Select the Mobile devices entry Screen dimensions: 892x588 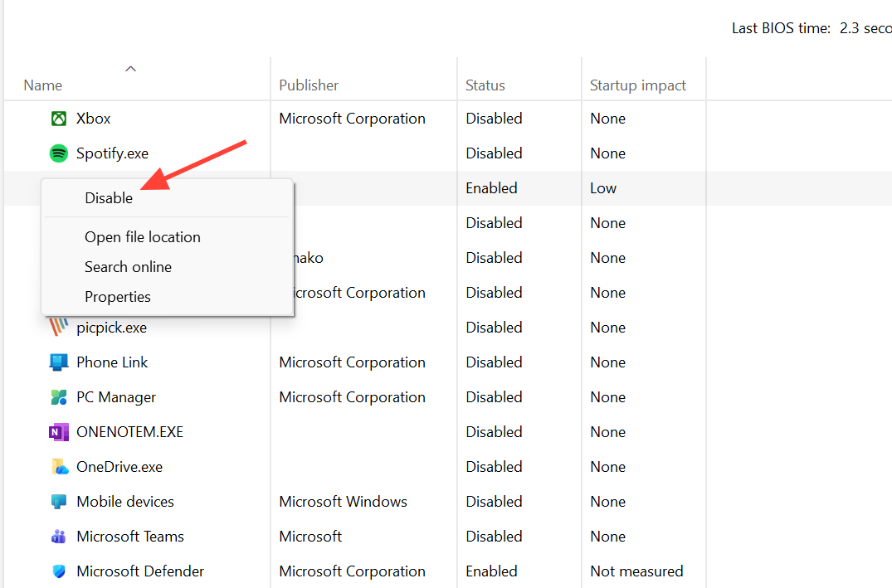click(x=125, y=502)
